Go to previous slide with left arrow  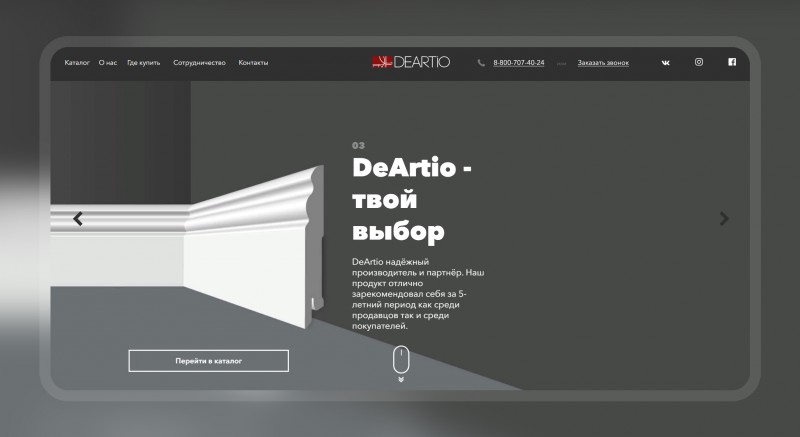tap(78, 219)
